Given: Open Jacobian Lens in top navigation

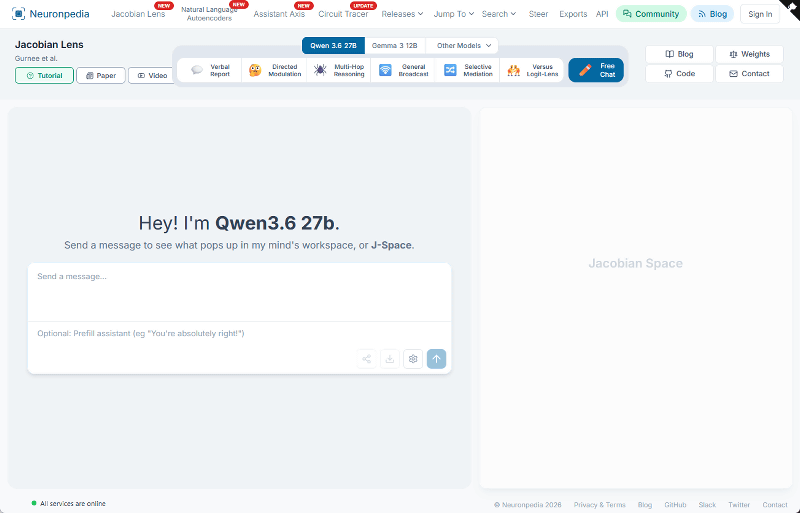Looking at the screenshot, I should coord(138,14).
